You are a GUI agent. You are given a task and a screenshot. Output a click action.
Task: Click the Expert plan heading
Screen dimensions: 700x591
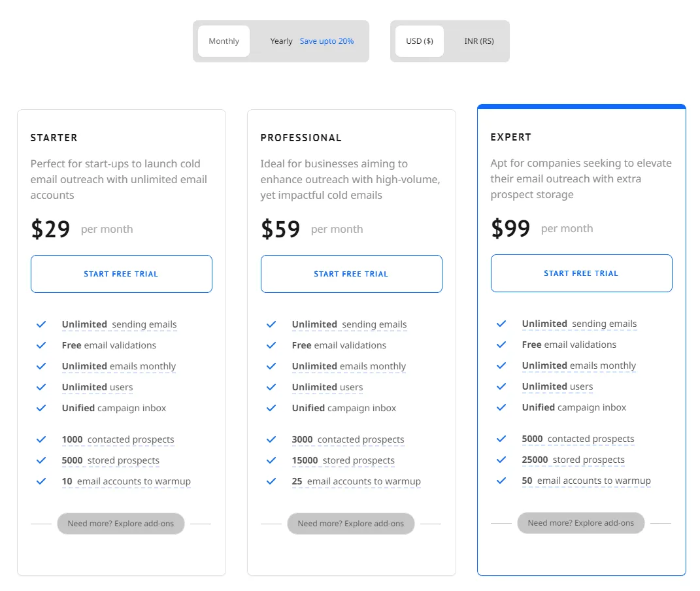coord(511,137)
